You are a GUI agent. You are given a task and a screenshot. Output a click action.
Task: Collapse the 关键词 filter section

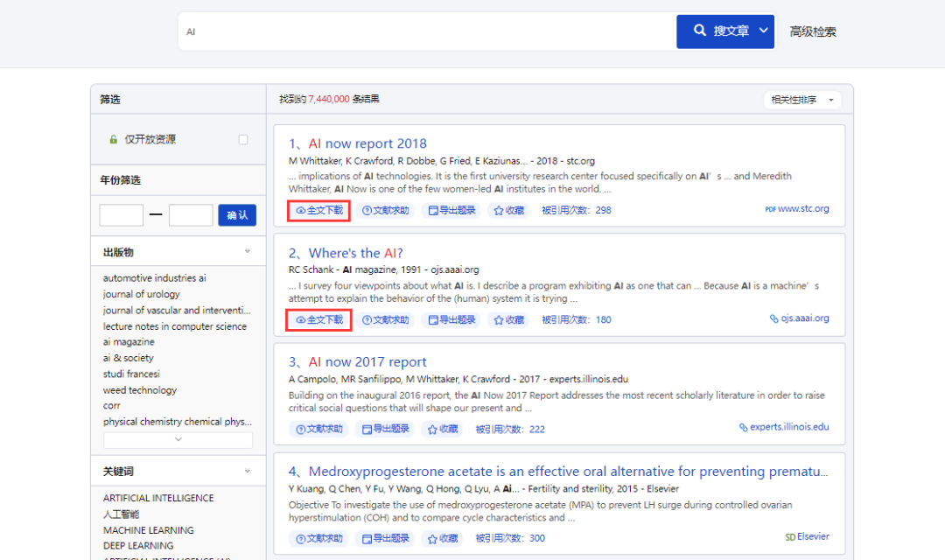248,471
